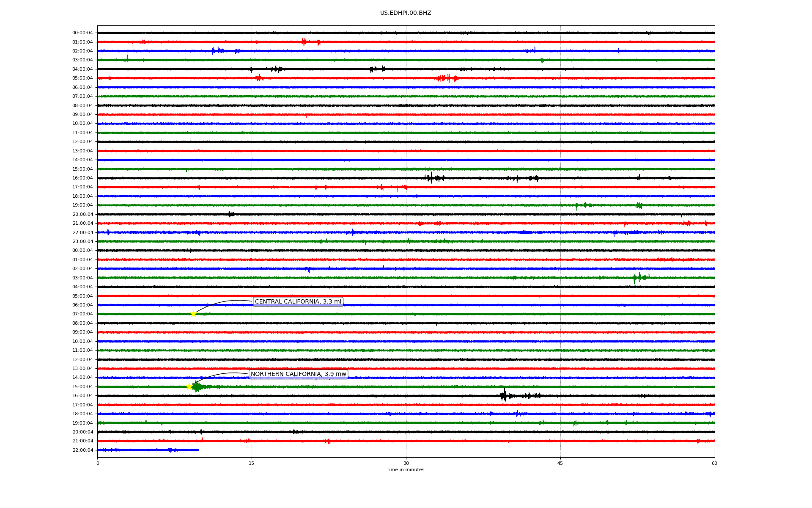Click the spike cluster on the upper 16:00:04 black trace
Screen dimensions: 812x508
(x=432, y=178)
